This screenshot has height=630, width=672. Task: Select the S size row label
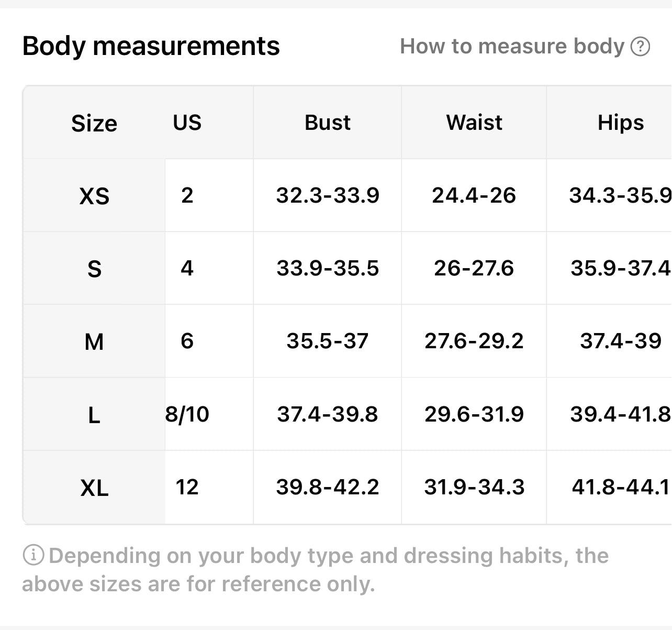click(x=94, y=269)
